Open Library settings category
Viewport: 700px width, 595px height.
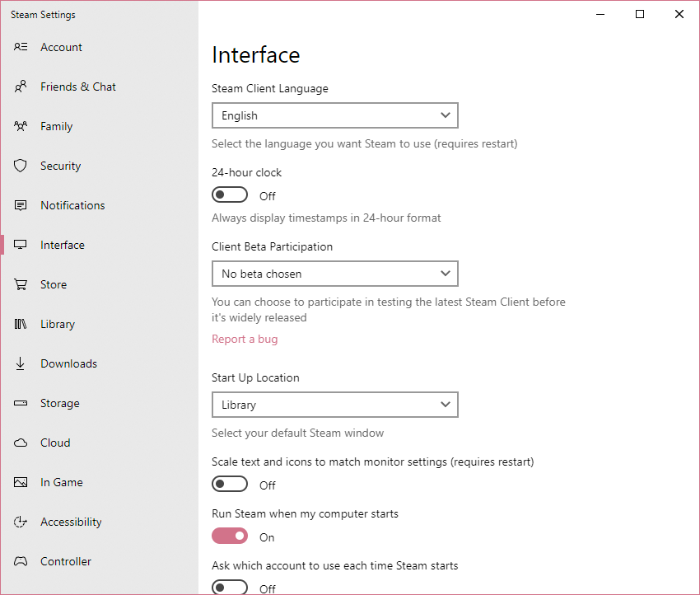click(x=99, y=324)
